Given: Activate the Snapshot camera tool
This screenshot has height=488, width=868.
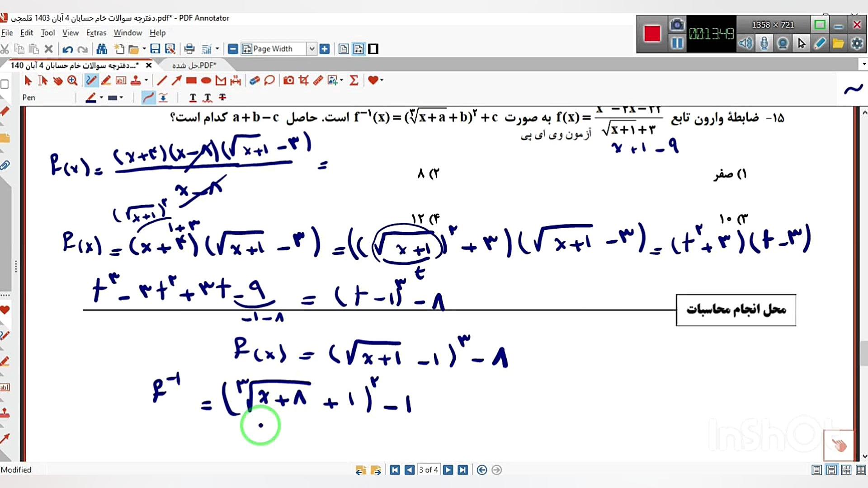Looking at the screenshot, I should 288,80.
